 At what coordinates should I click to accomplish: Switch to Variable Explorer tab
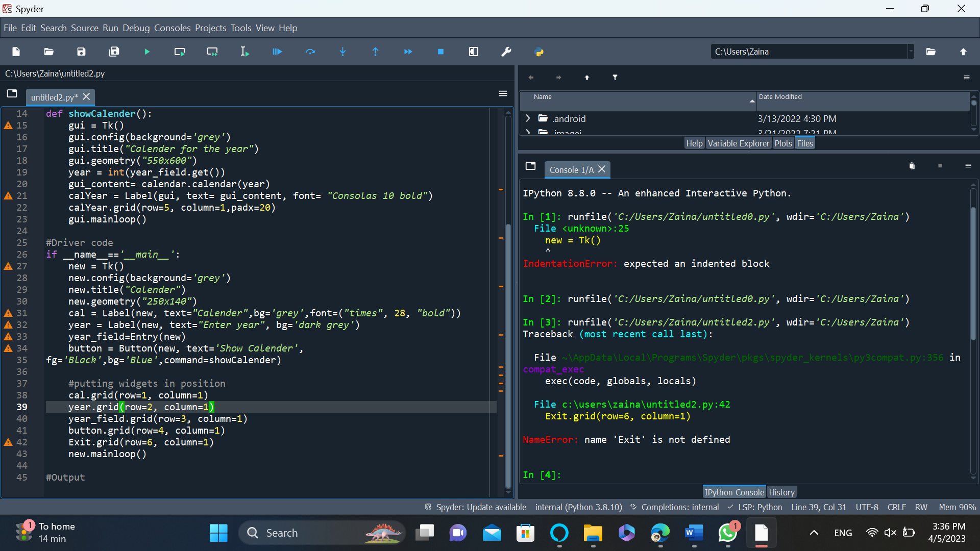click(738, 143)
